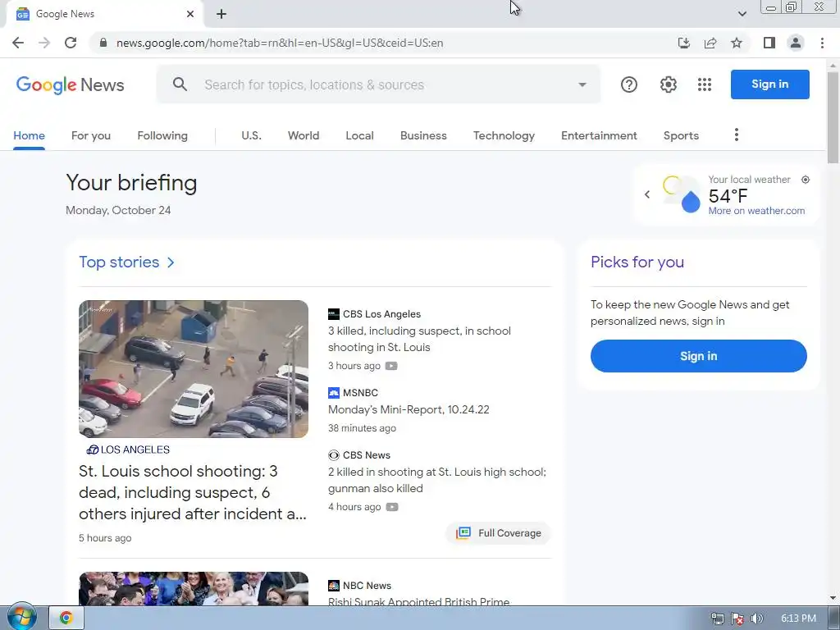Open the Following tab
Screen dimensions: 840x630
pos(162,135)
